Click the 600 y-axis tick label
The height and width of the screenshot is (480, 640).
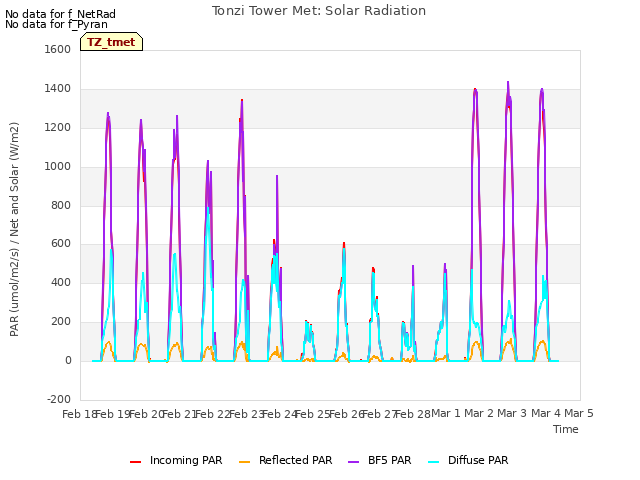pyautogui.click(x=61, y=244)
